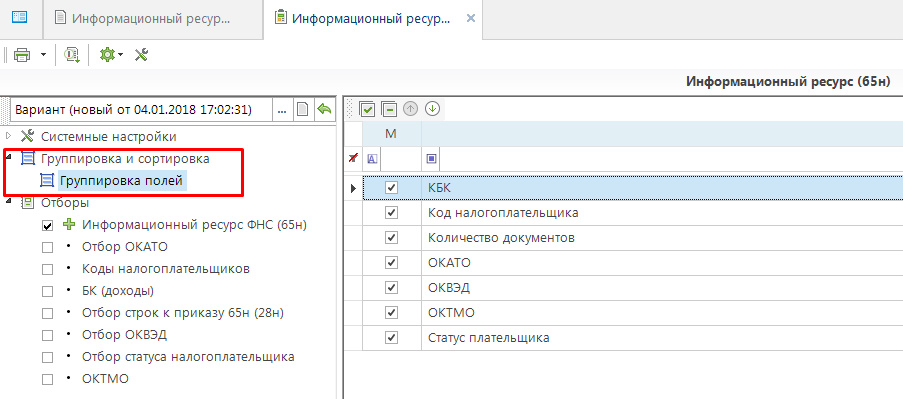Click the print toolbar icon
The height and width of the screenshot is (399, 903).
click(x=22, y=55)
